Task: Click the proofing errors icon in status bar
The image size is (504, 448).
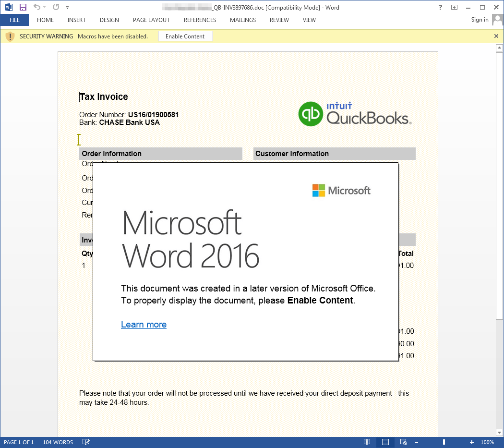Action: pos(86,442)
